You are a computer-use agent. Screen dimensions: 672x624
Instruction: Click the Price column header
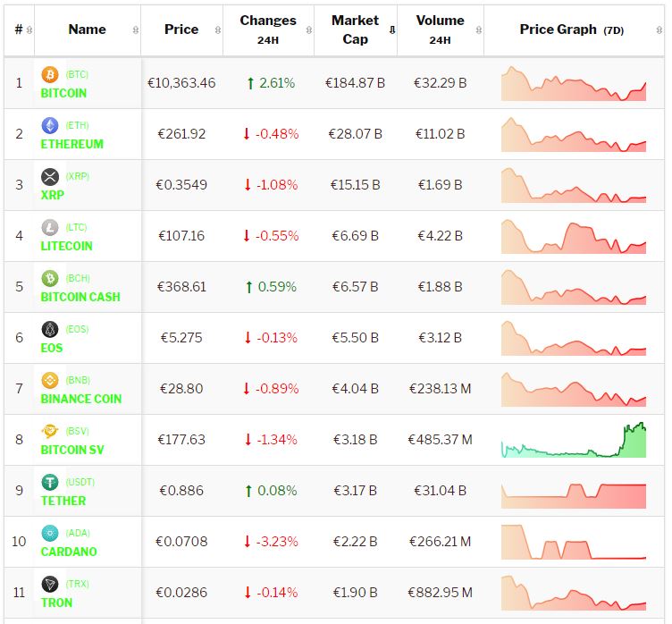181,30
